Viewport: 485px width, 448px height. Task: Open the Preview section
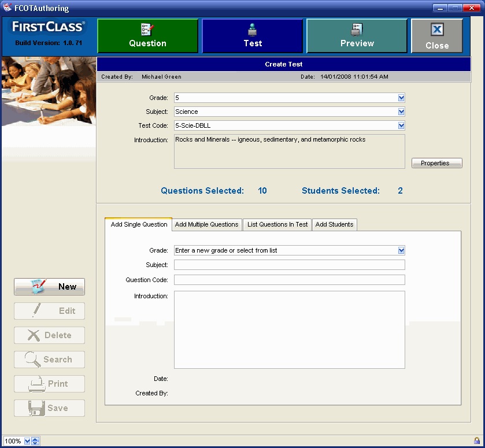pyautogui.click(x=357, y=36)
